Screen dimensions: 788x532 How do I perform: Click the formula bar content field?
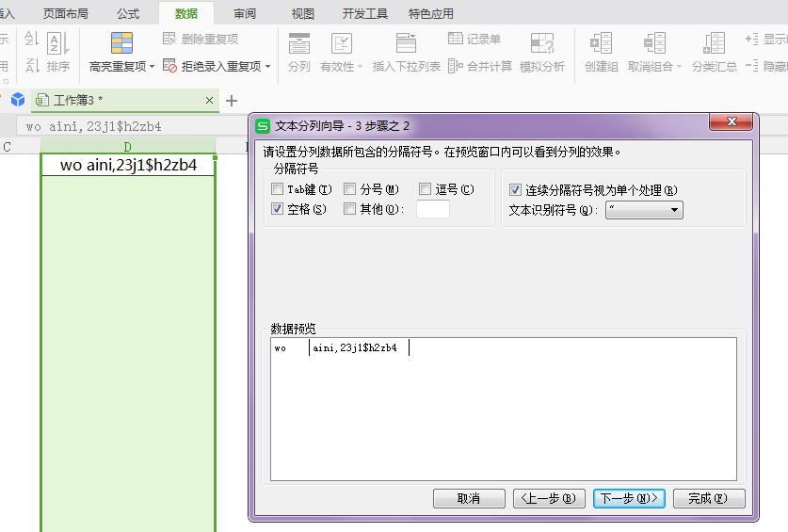(132, 127)
